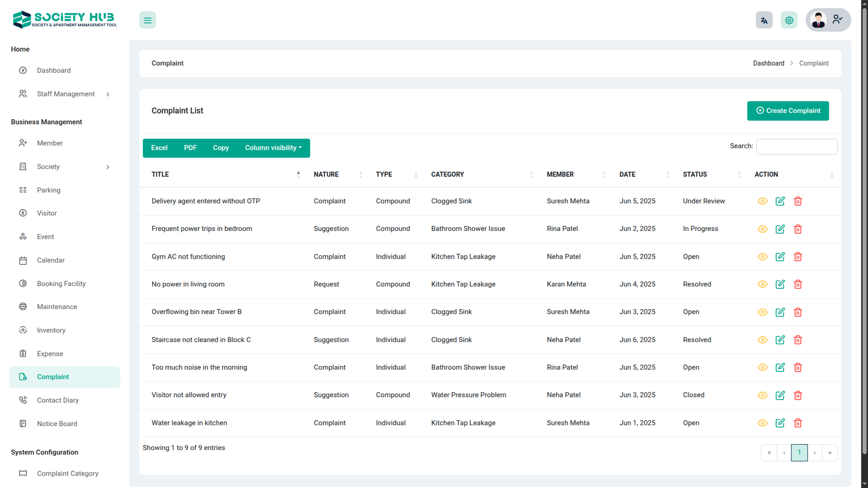Click the user profile avatar
868x488 pixels.
pyautogui.click(x=818, y=20)
